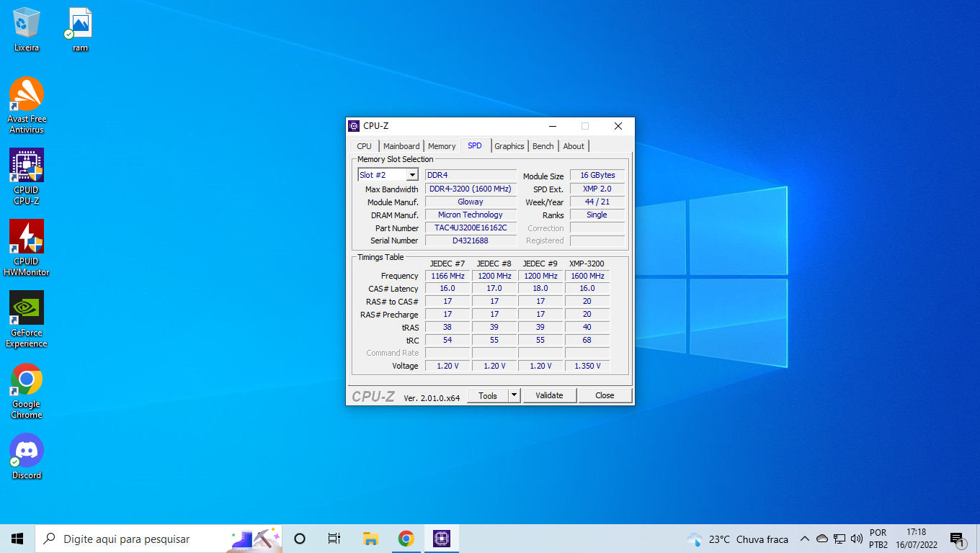Click the CPU-Z title bar app icon
Viewport: 980px width, 553px height.
(x=354, y=126)
